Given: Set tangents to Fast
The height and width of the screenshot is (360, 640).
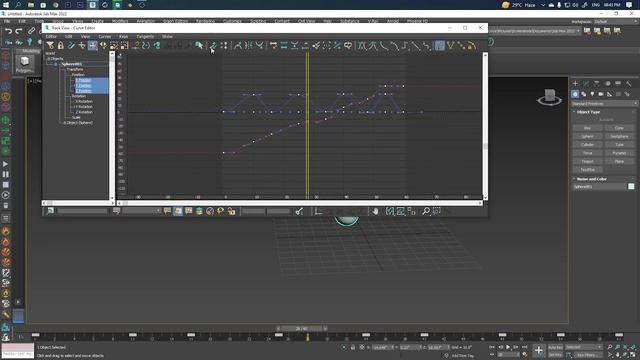Looking at the screenshot, I should pos(383,45).
